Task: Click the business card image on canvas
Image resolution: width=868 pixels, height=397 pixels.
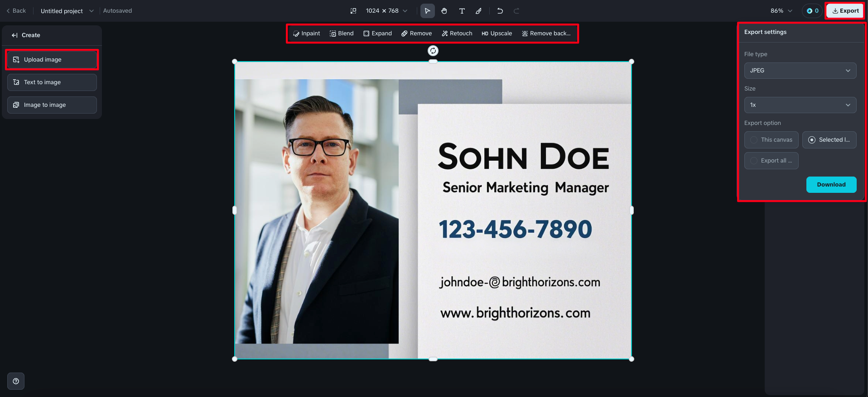Action: pyautogui.click(x=433, y=210)
